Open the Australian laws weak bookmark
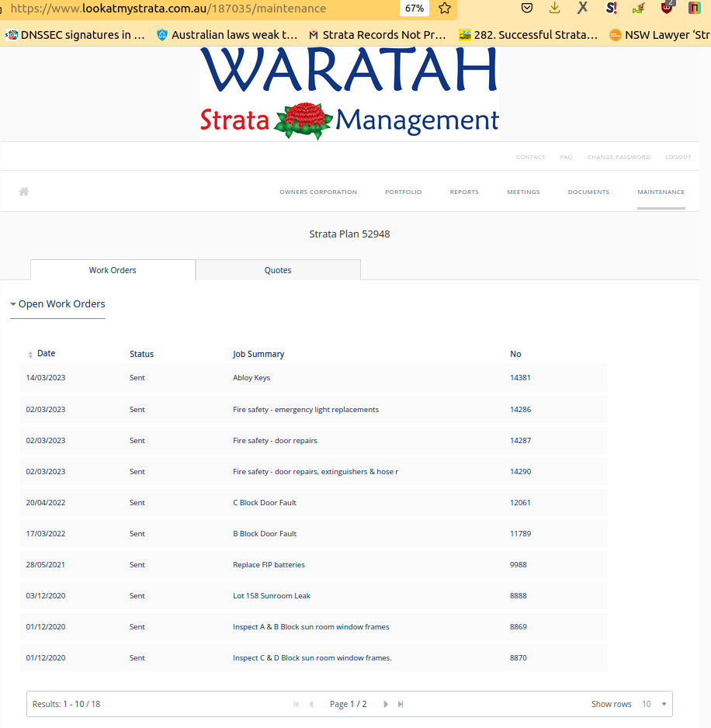Image resolution: width=711 pixels, height=728 pixels. click(x=227, y=35)
